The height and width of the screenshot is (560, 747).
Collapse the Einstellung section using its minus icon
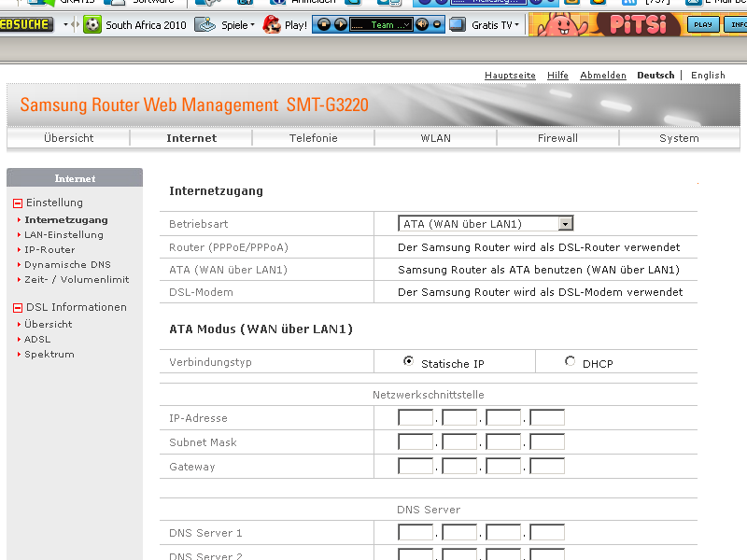[x=18, y=203]
